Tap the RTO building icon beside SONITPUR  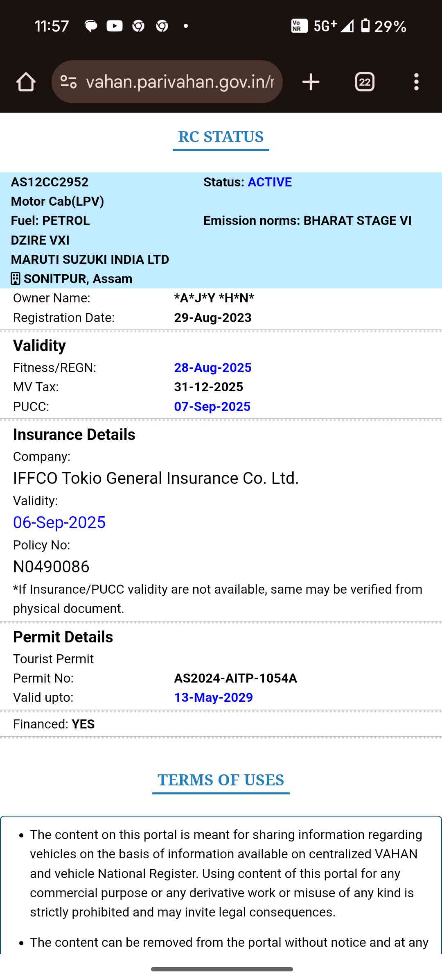click(x=15, y=279)
